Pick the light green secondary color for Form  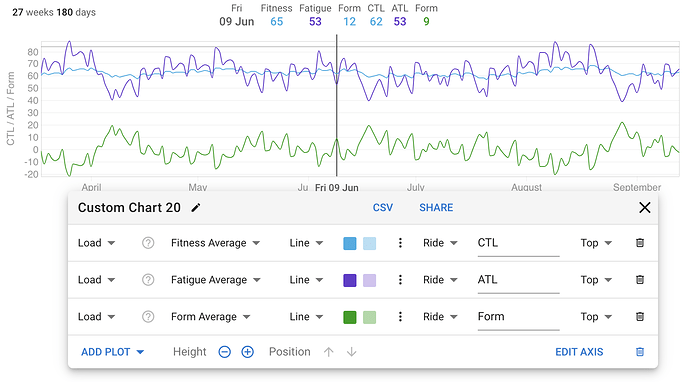[370, 317]
